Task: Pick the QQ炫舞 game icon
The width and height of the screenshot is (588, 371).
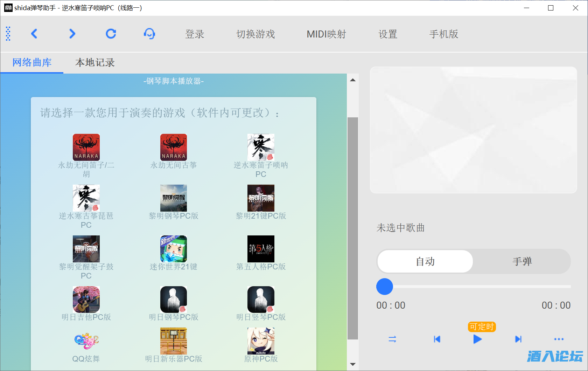Action: pyautogui.click(x=86, y=341)
